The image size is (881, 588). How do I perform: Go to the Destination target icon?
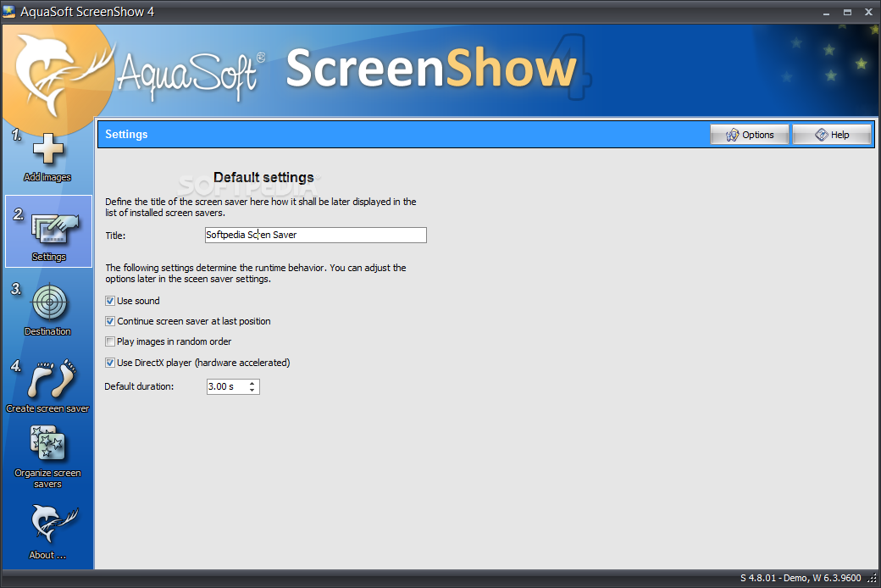tap(49, 302)
